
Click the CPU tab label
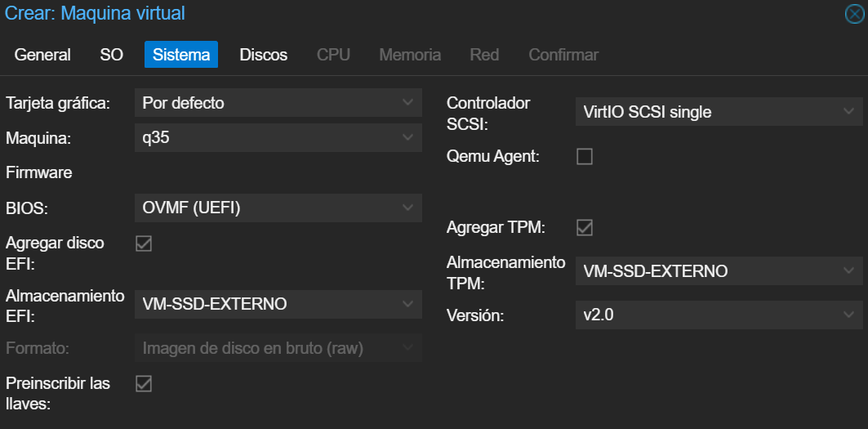pyautogui.click(x=333, y=55)
